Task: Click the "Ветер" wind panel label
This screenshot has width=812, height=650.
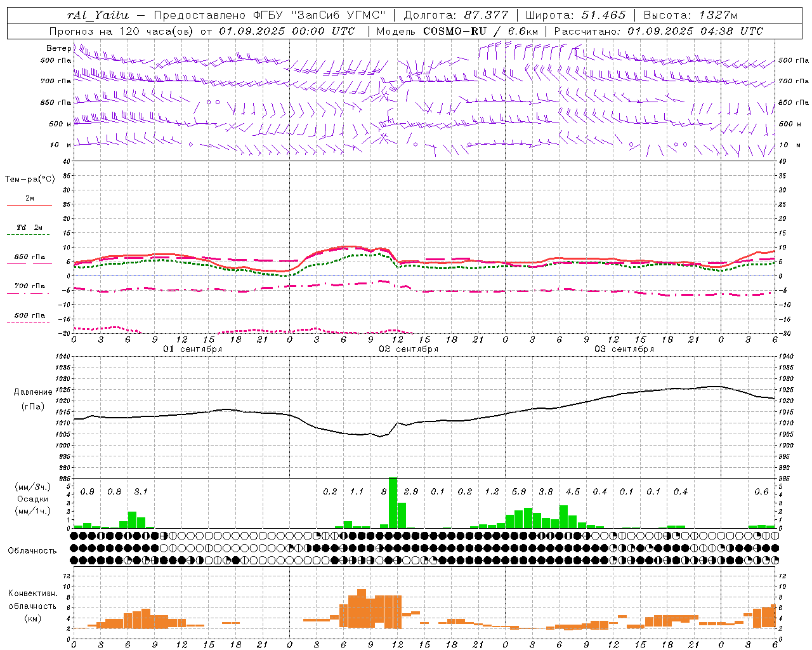Action: pos(58,48)
